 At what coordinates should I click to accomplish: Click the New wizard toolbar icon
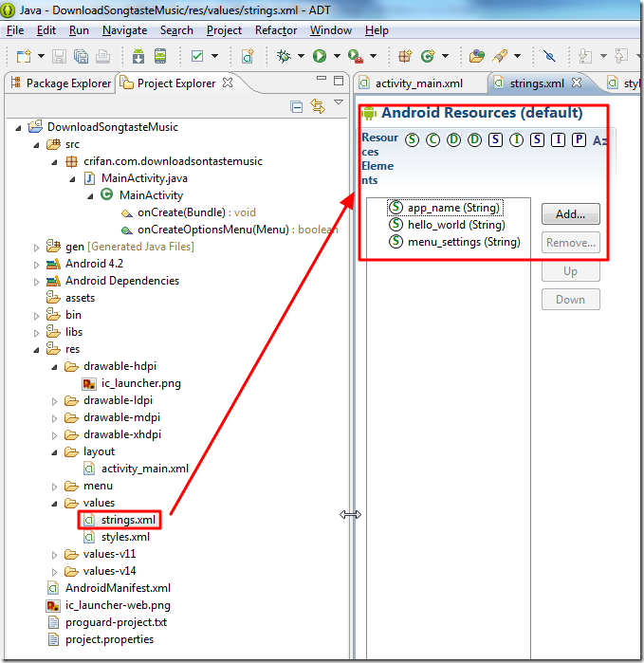pyautogui.click(x=24, y=56)
